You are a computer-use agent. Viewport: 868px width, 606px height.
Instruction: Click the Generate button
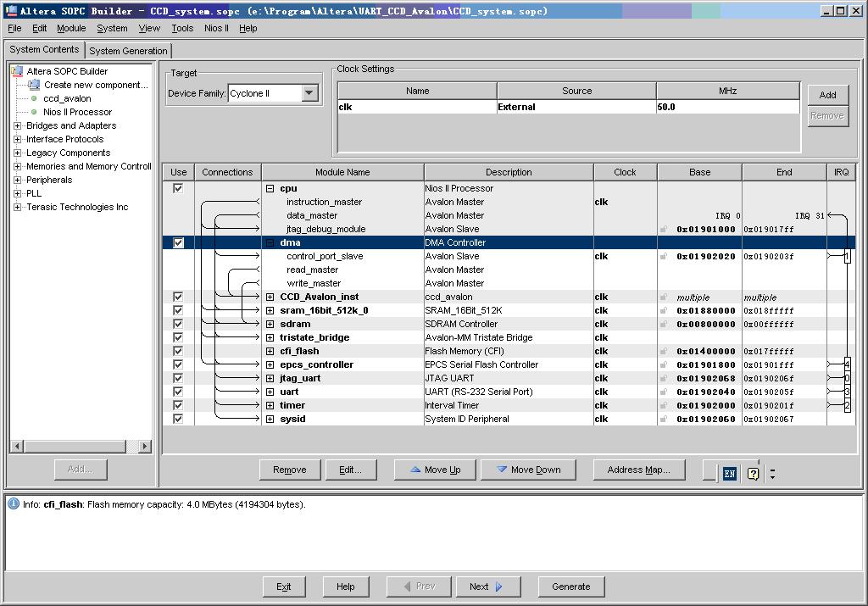[x=570, y=587]
